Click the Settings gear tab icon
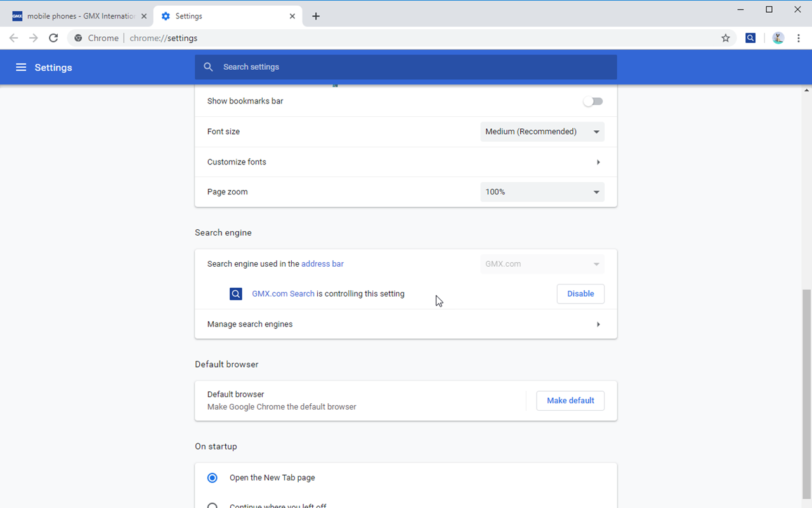The image size is (812, 508). pyautogui.click(x=166, y=16)
